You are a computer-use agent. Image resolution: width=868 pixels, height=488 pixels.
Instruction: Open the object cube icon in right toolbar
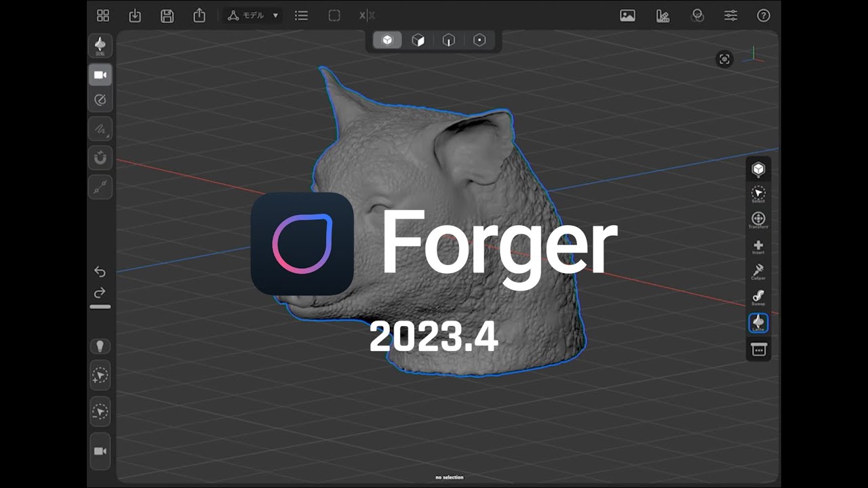tap(758, 169)
